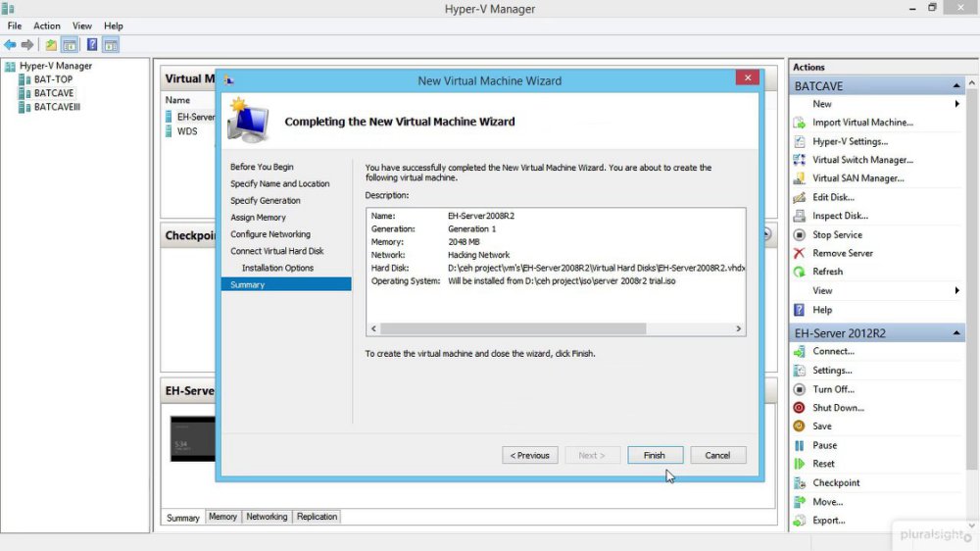Click the Turn Off icon

[800, 389]
